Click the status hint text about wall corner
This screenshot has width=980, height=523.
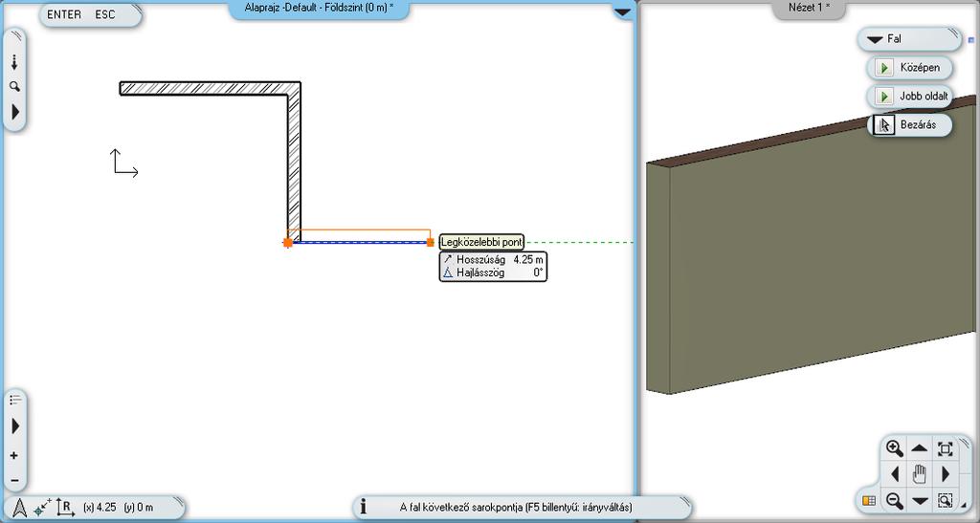[516, 508]
